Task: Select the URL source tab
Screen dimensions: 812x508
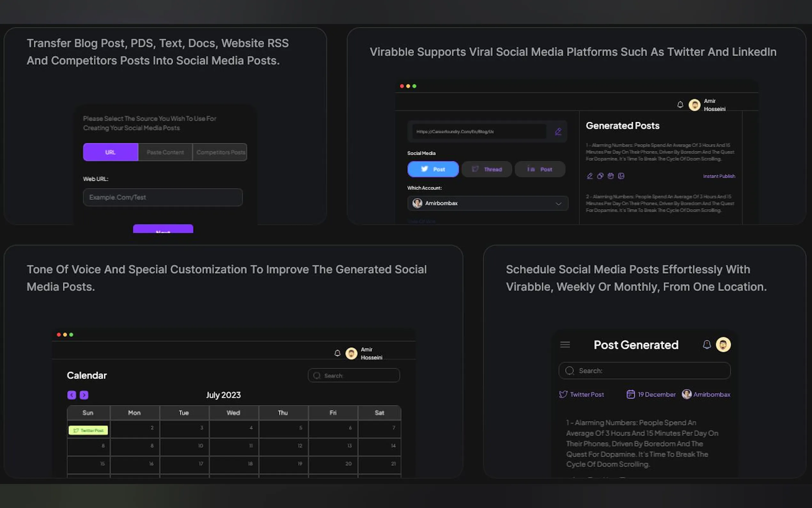Action: [x=110, y=152]
